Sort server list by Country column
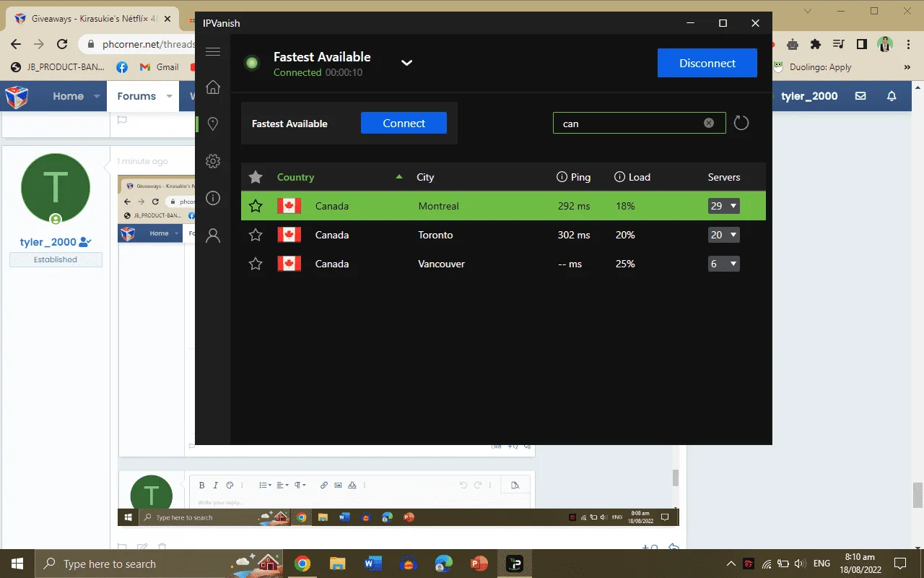The image size is (924, 578). pos(295,177)
